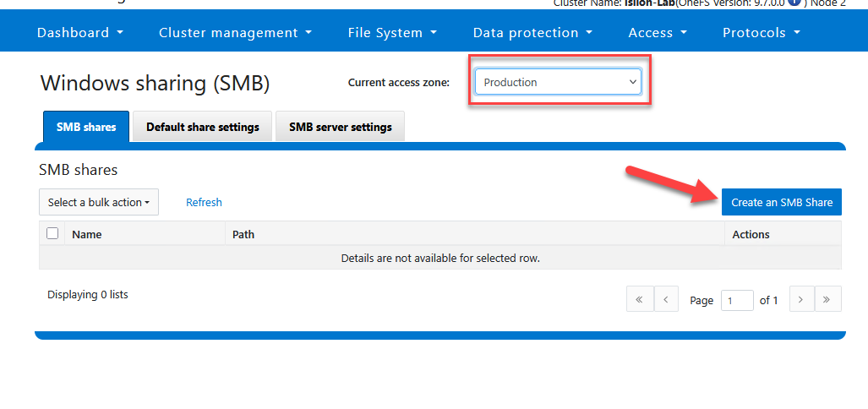Go to the next page icon
The width and height of the screenshot is (868, 409).
801,299
